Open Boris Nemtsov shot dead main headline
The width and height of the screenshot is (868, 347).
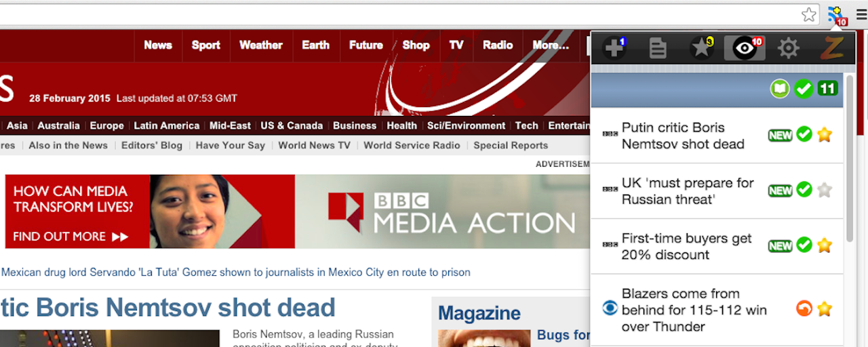168,308
